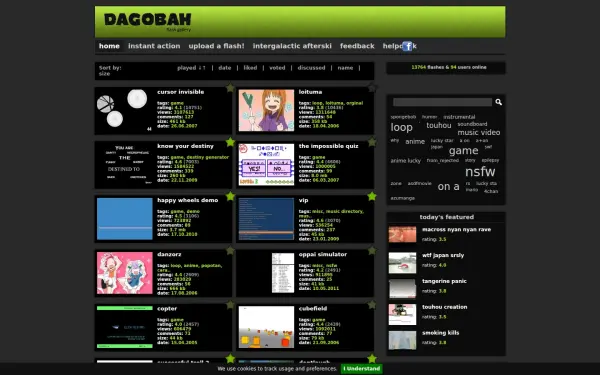The width and height of the screenshot is (600, 375).
Task: Select the touhou tag in tag cloud
Action: (x=439, y=126)
